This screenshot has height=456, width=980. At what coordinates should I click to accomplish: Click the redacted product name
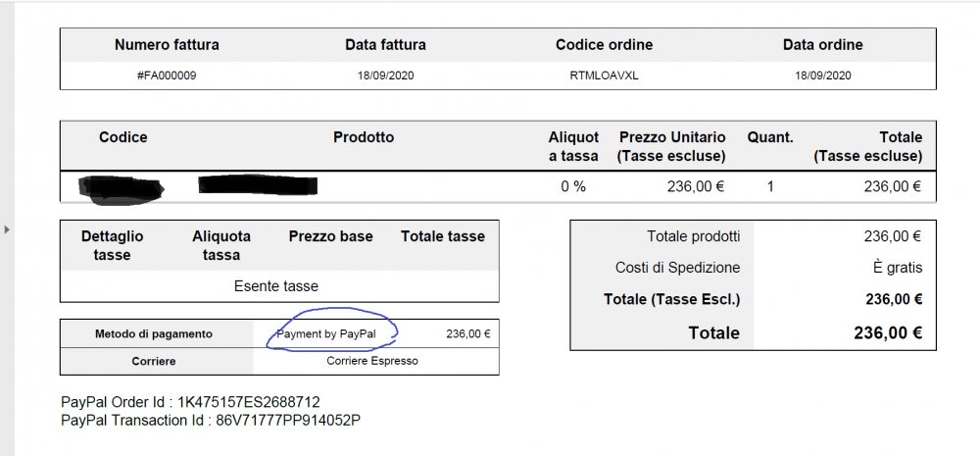tap(258, 184)
